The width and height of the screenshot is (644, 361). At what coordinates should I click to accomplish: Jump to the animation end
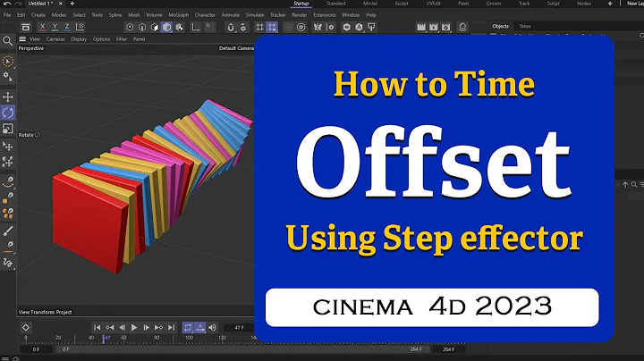coord(171,327)
